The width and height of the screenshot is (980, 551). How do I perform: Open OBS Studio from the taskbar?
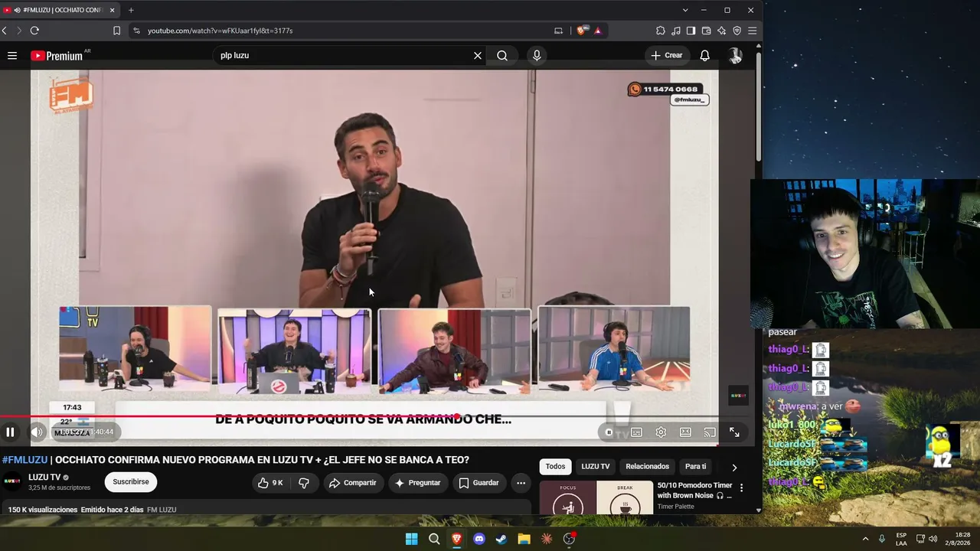click(569, 539)
